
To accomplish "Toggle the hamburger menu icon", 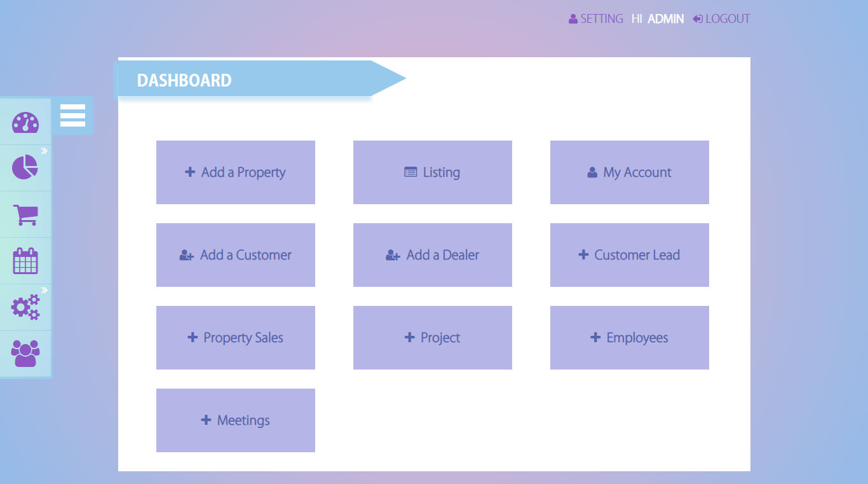I will [72, 116].
